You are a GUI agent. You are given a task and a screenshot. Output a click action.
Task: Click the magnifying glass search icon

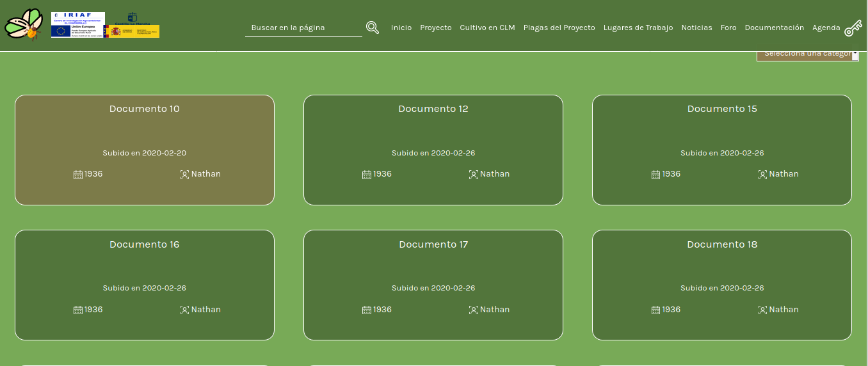point(373,28)
